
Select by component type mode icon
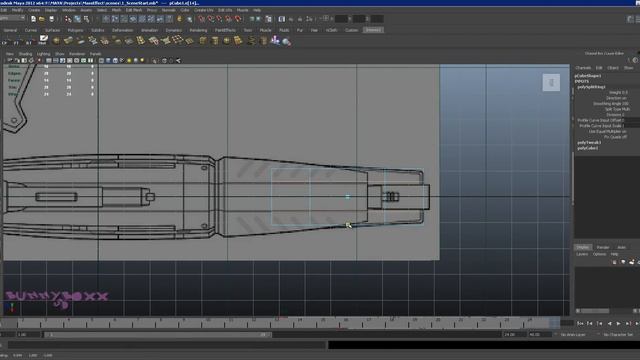pyautogui.click(x=86, y=19)
